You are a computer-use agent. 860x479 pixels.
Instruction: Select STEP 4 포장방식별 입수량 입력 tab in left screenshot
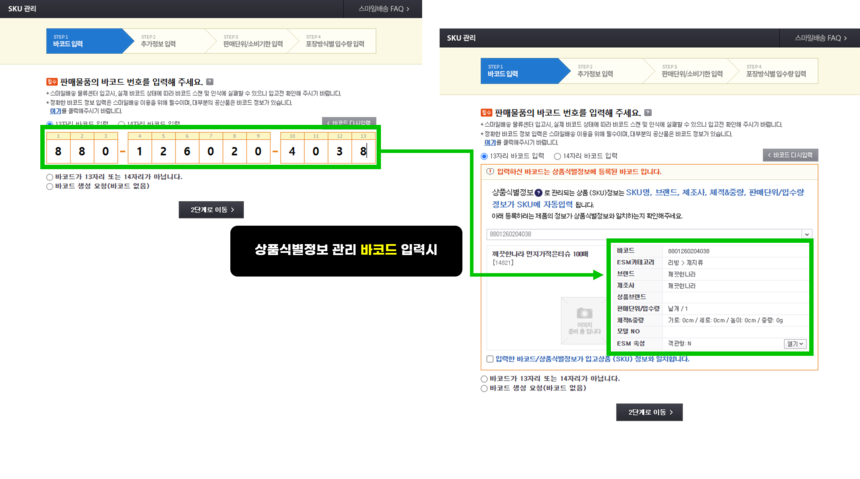(x=335, y=41)
